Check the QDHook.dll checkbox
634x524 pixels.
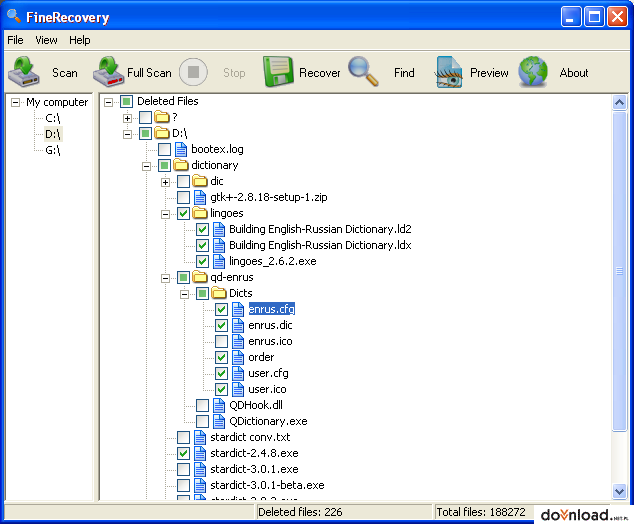pyautogui.click(x=202, y=405)
